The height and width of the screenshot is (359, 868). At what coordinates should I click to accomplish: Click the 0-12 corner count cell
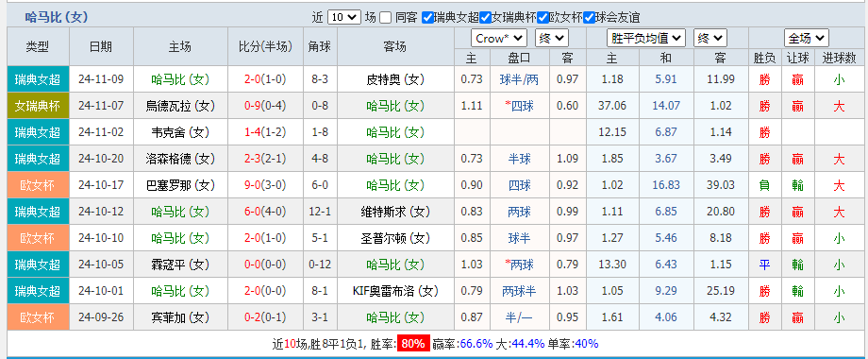click(x=320, y=265)
